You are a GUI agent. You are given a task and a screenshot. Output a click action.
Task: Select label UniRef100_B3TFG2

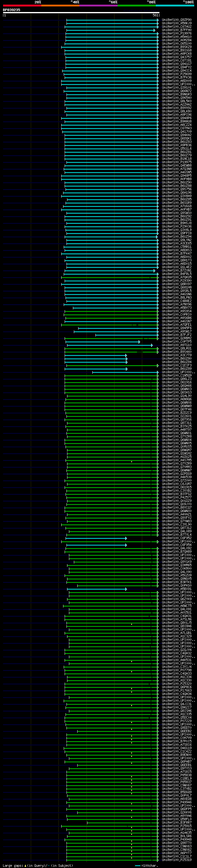click(177, 494)
